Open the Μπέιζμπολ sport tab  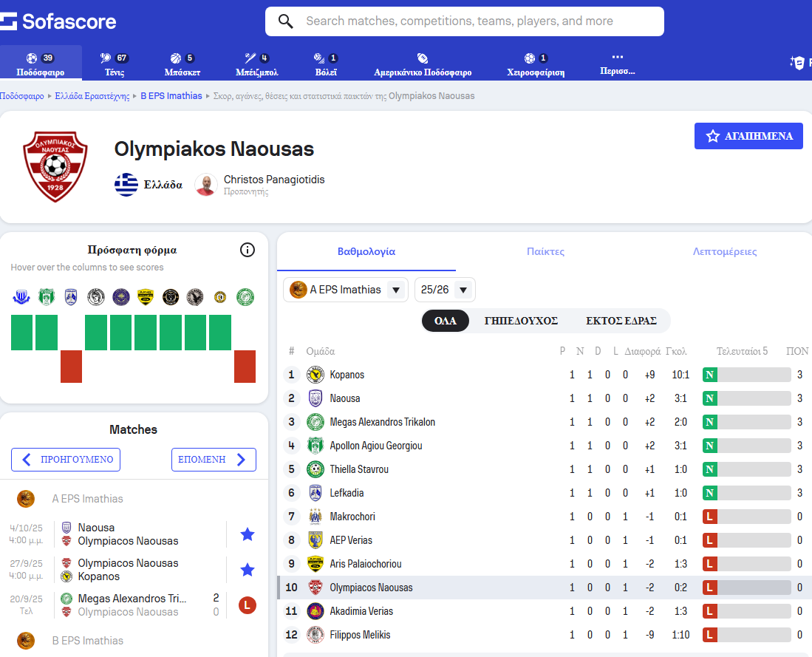(257, 64)
